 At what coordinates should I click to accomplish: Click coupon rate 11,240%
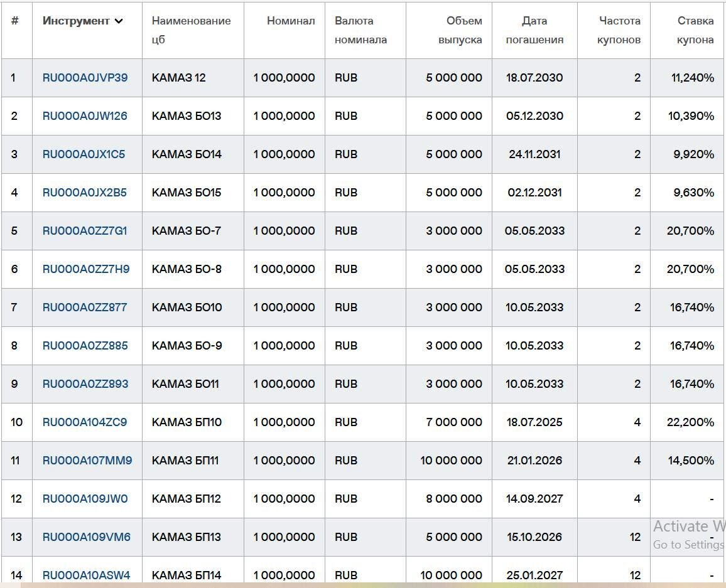pos(693,78)
